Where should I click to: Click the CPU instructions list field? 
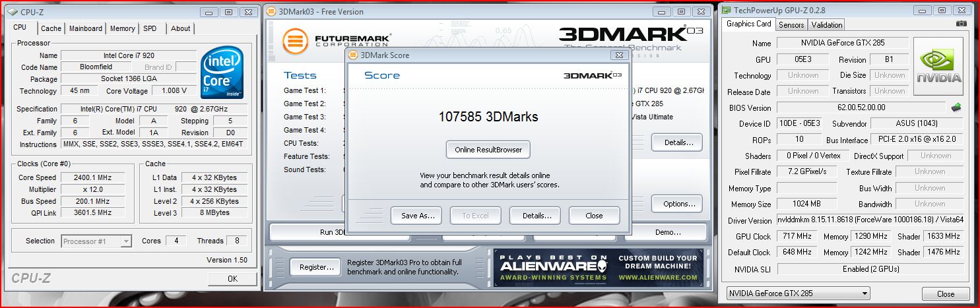[x=154, y=144]
